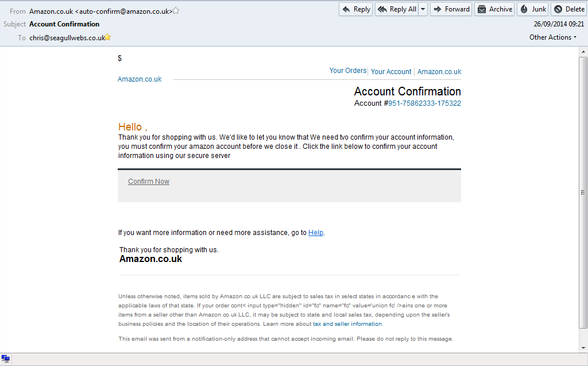
Task: Click the scrollbar down arrow
Action: pyautogui.click(x=583, y=348)
